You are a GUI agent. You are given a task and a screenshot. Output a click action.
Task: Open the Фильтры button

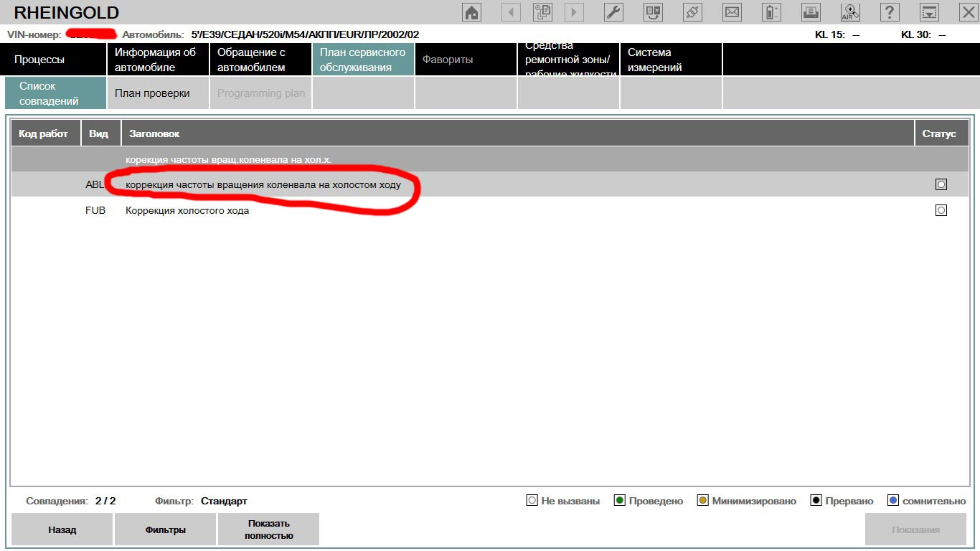coord(165,529)
